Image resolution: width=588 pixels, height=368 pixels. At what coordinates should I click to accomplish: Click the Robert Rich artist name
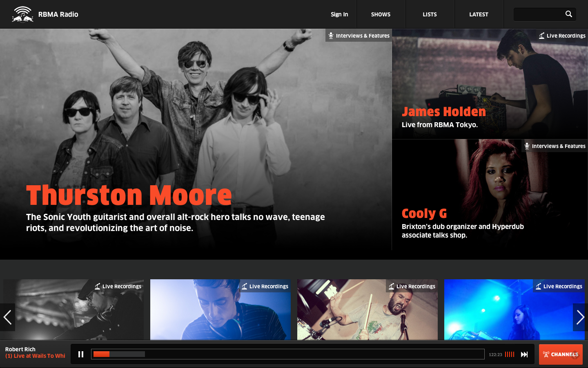coord(20,349)
